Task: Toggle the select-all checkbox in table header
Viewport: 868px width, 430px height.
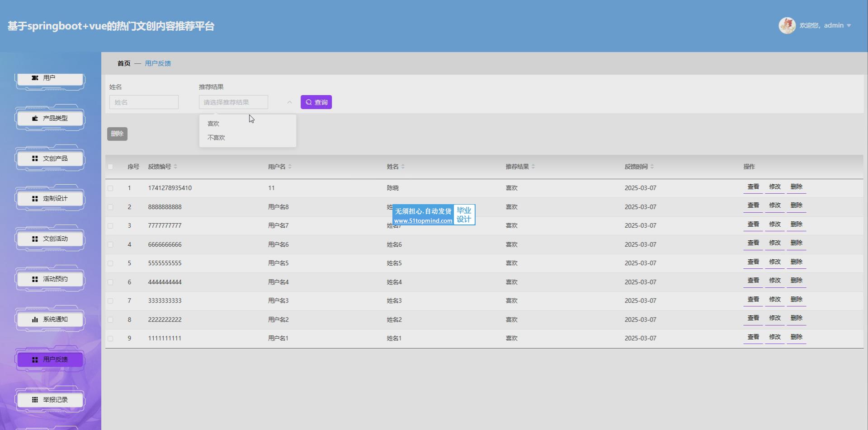Action: tap(110, 167)
